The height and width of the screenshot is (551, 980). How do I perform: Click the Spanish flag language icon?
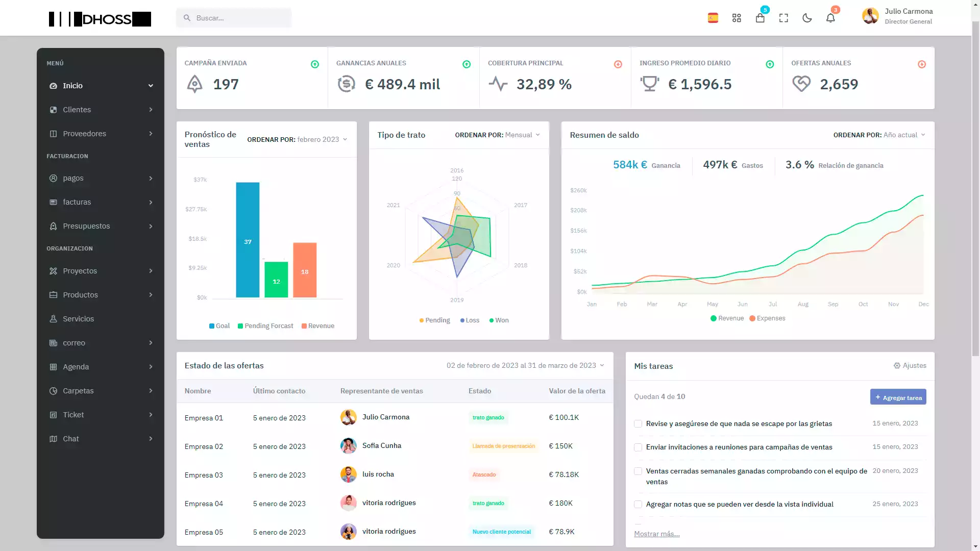click(x=713, y=18)
